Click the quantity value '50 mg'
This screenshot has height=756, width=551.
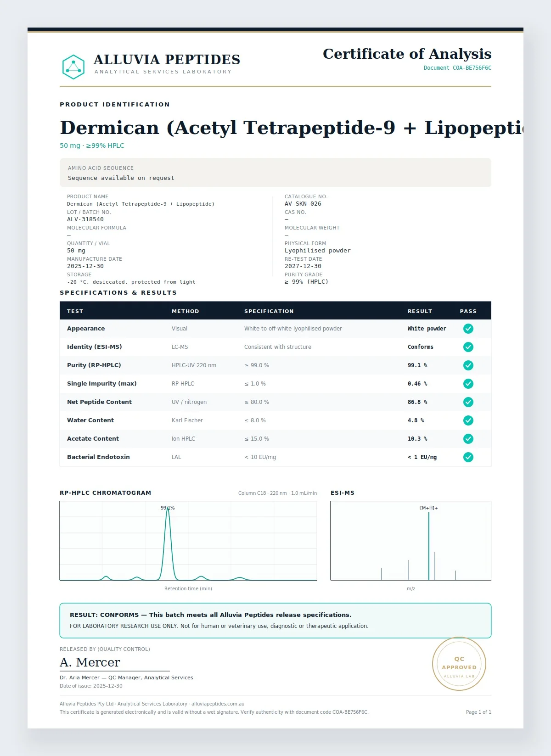(76, 251)
